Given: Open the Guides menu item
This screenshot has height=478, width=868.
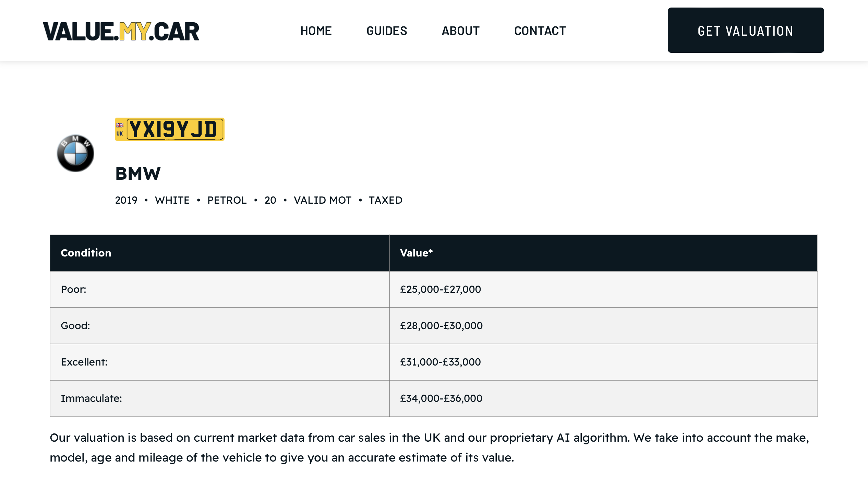Looking at the screenshot, I should click(387, 31).
